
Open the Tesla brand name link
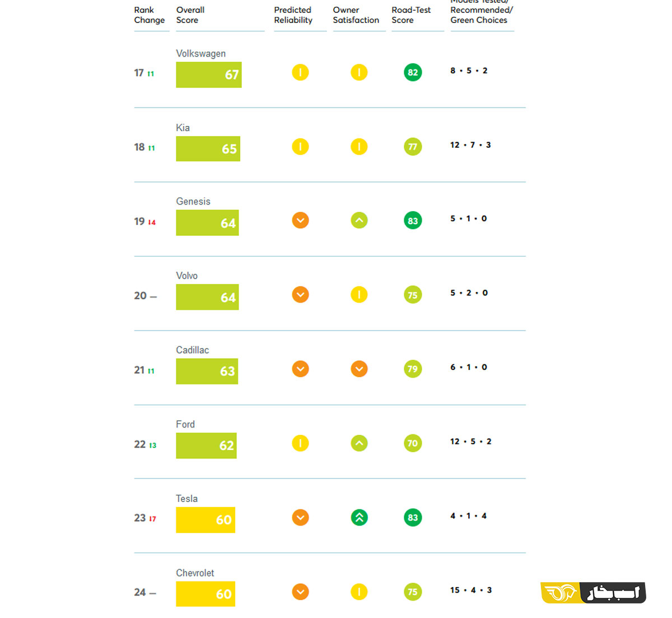(187, 499)
